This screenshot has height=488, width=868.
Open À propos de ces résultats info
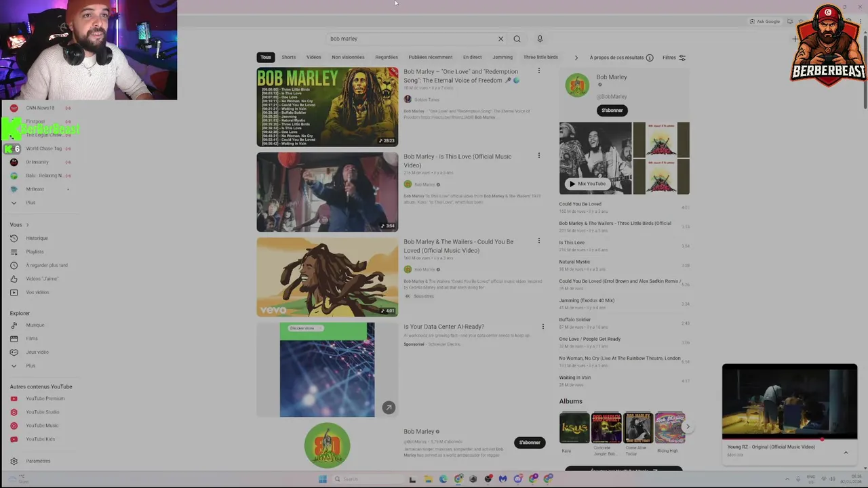pyautogui.click(x=621, y=58)
